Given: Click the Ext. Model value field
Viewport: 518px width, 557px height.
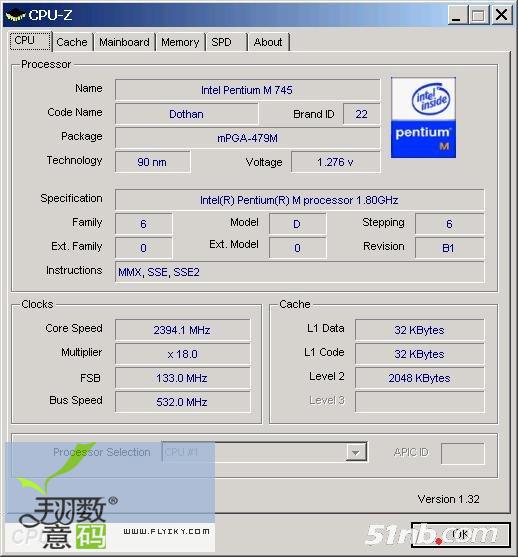Looking at the screenshot, I should pyautogui.click(x=297, y=248).
